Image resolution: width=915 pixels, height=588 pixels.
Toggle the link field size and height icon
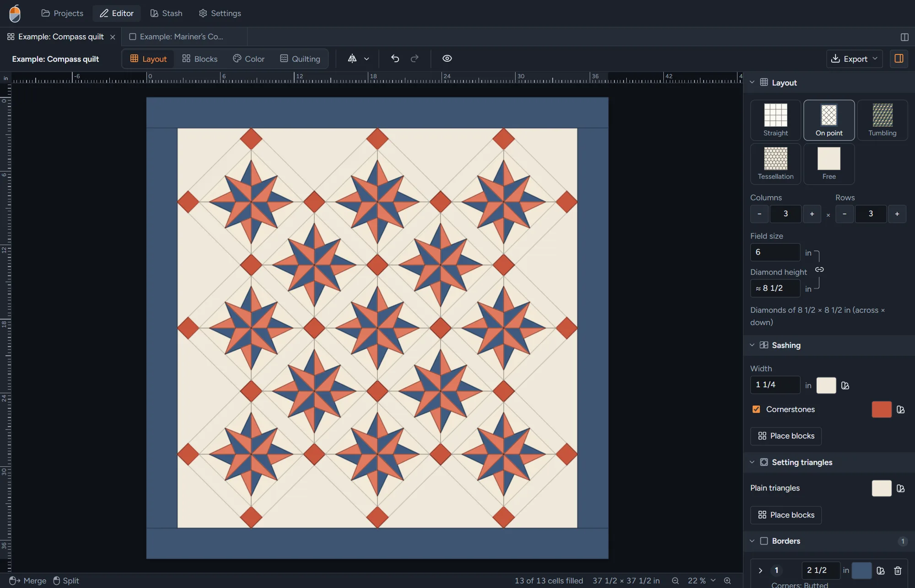point(819,270)
